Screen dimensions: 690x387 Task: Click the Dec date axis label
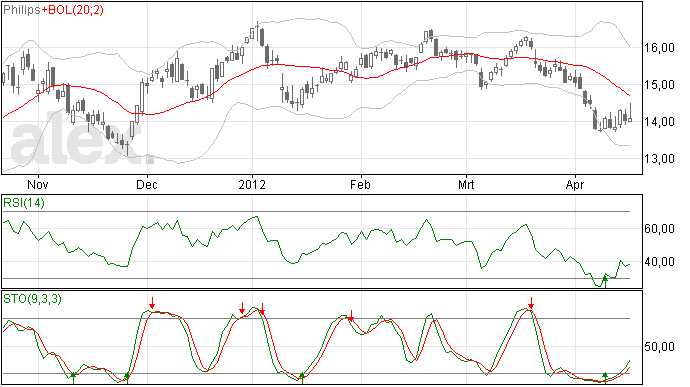coord(147,184)
